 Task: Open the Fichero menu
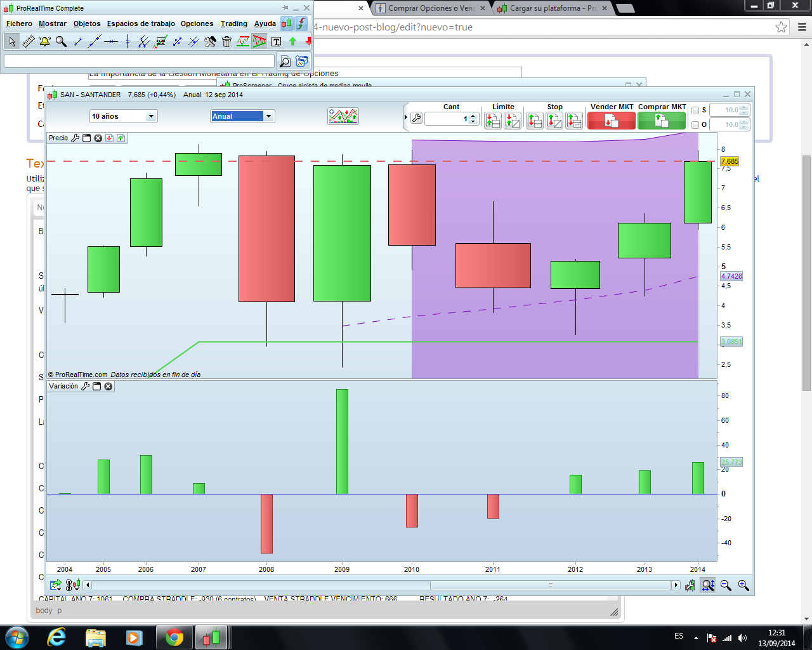[x=19, y=23]
